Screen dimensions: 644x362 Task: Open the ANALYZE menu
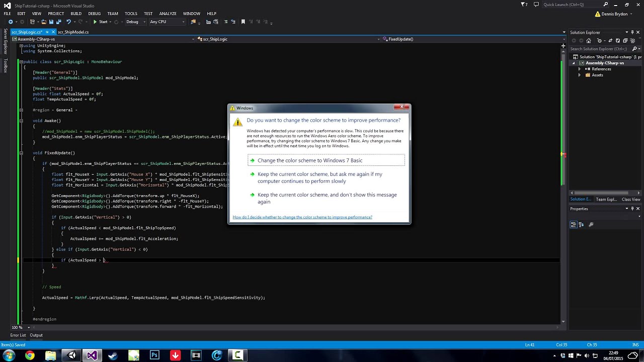[x=168, y=14]
